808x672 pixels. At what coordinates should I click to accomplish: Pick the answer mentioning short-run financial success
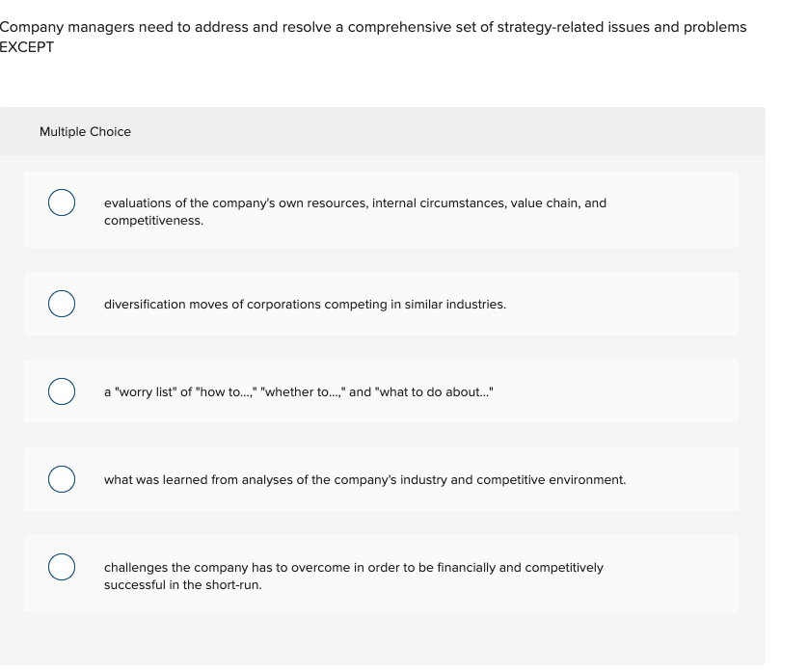[353, 576]
